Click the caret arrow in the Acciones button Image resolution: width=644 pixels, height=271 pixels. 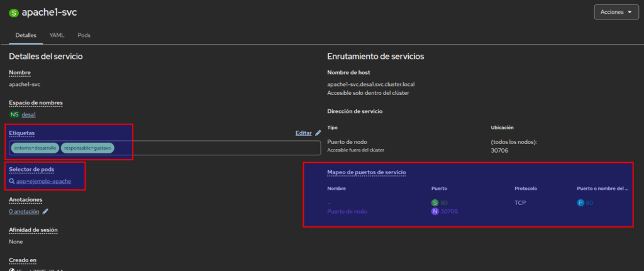[629, 12]
